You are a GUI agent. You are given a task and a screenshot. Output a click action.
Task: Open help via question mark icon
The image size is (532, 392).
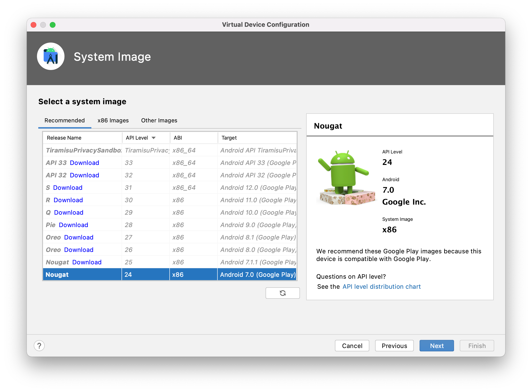(39, 346)
